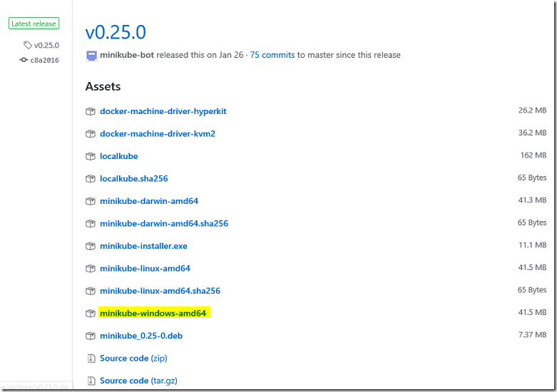Download minikube-linux-amd64
The width and height of the screenshot is (557, 392).
tap(145, 269)
